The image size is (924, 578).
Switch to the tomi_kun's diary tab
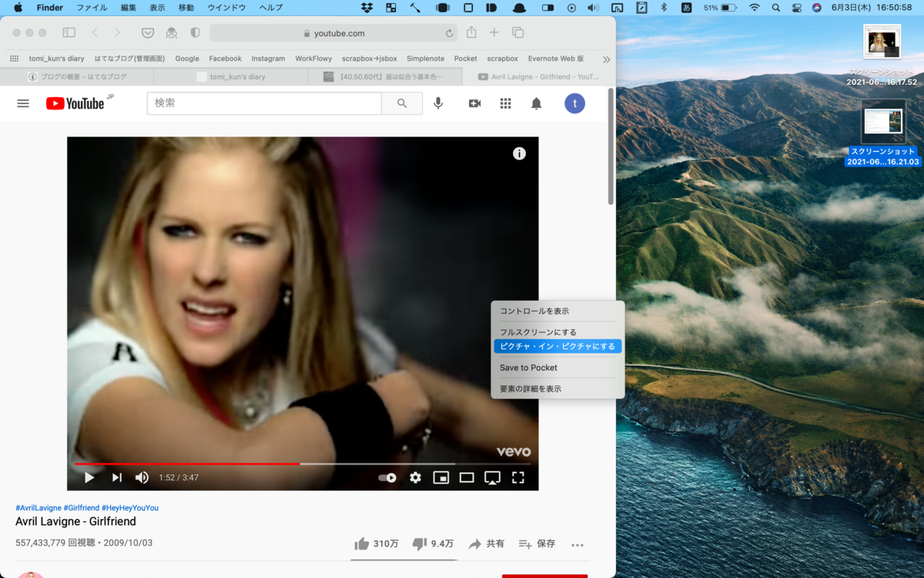(x=231, y=76)
